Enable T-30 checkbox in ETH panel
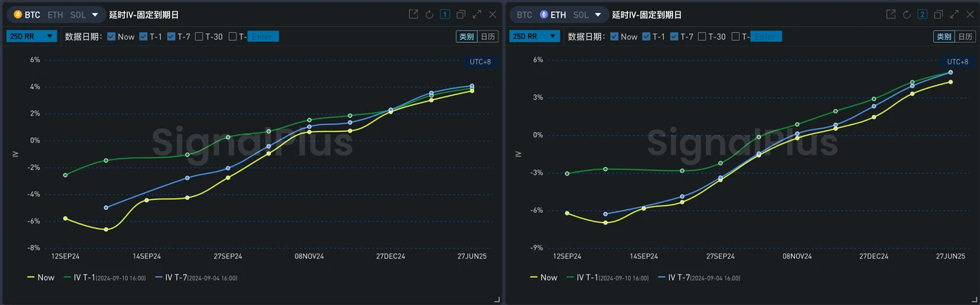This screenshot has height=305, width=980. pyautogui.click(x=702, y=36)
